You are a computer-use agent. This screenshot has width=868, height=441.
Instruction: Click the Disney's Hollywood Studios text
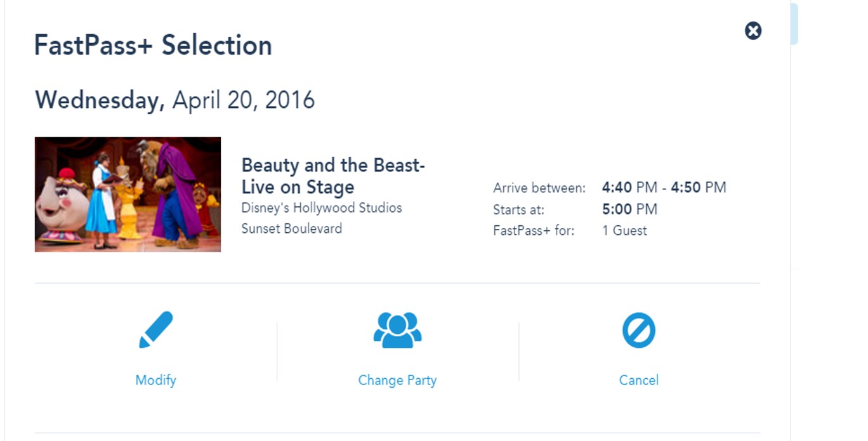[322, 208]
